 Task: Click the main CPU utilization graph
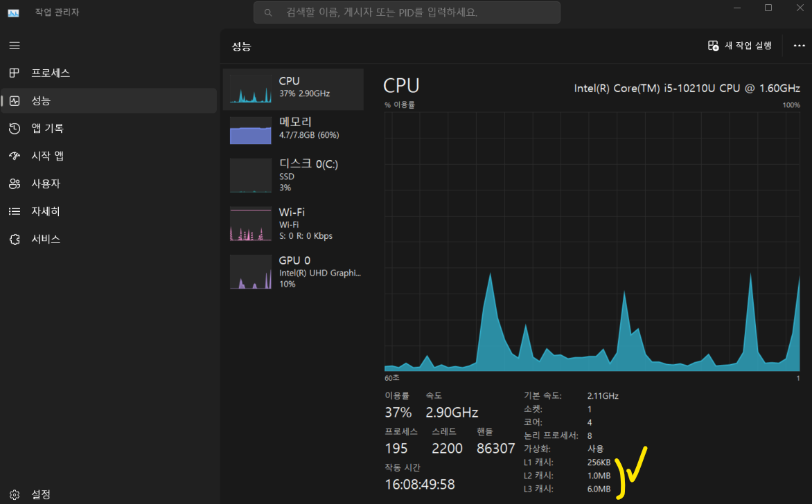tap(592, 241)
